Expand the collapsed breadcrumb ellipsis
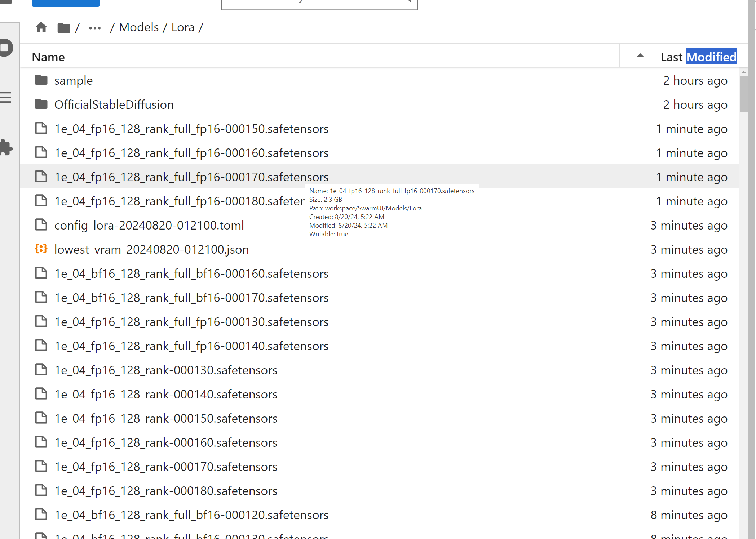This screenshot has width=756, height=539. [x=95, y=28]
